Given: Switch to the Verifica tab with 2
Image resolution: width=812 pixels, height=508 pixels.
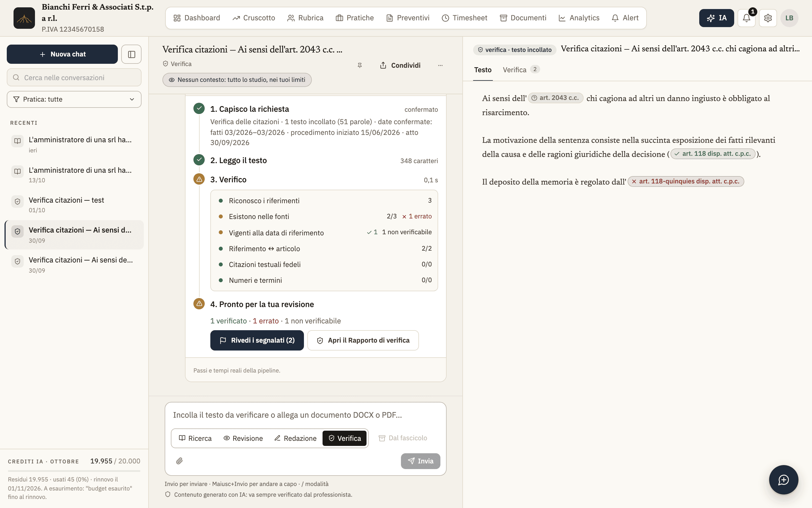Looking at the screenshot, I should (x=521, y=70).
